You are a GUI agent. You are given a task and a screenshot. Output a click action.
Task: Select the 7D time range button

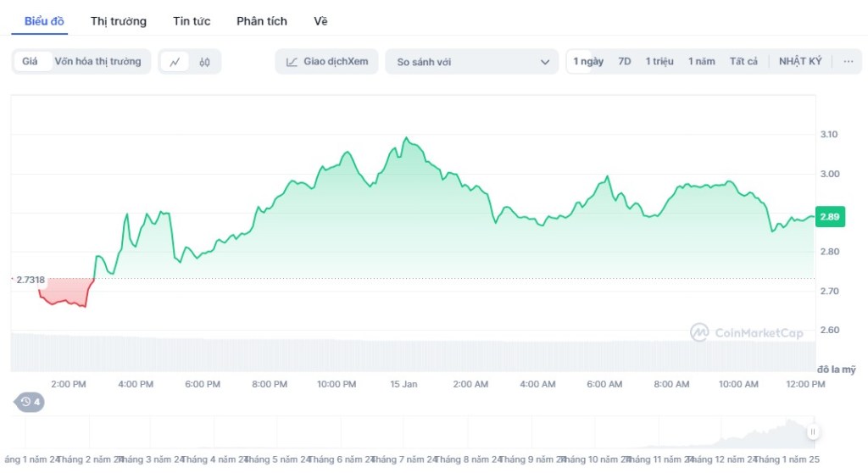(624, 62)
